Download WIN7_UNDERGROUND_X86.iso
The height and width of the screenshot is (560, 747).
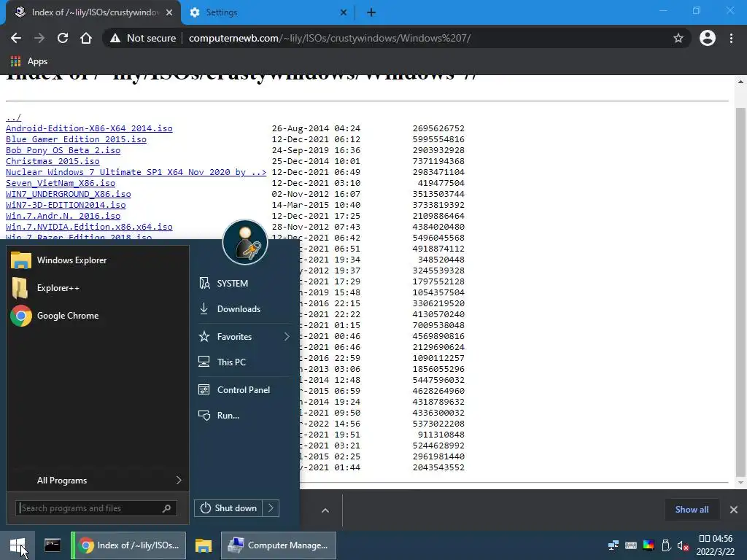tap(68, 194)
